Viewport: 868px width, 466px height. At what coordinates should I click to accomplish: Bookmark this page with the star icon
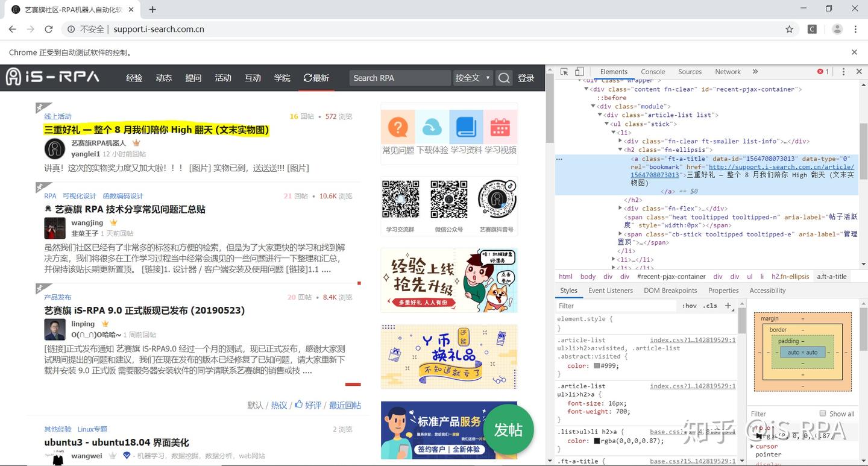point(789,29)
